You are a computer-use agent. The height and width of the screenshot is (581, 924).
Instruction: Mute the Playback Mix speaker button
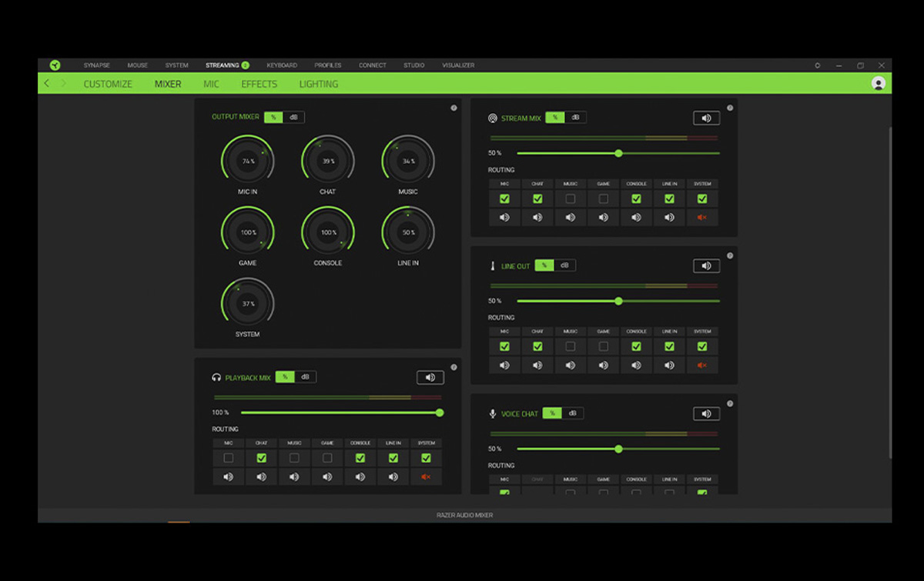click(430, 377)
